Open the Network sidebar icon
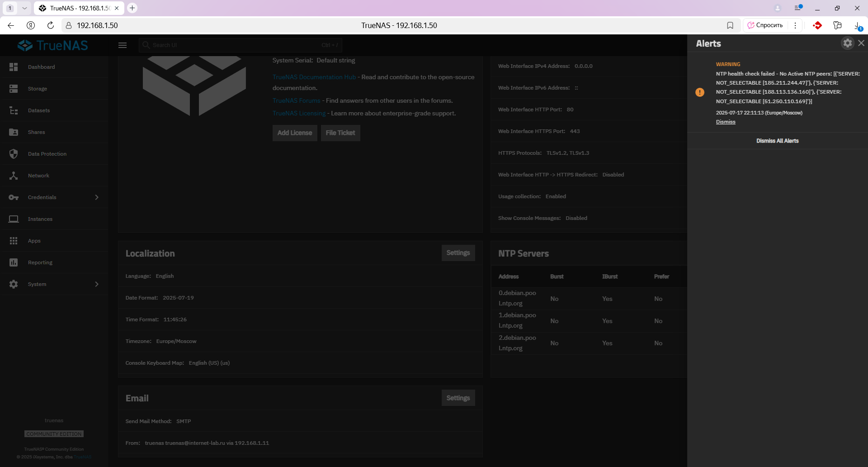868x467 pixels. tap(14, 176)
